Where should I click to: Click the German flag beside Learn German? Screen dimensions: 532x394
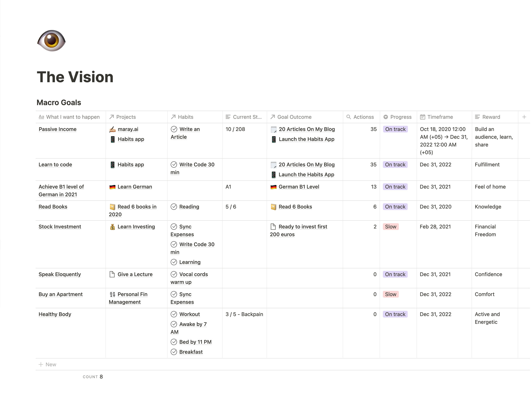click(x=112, y=187)
